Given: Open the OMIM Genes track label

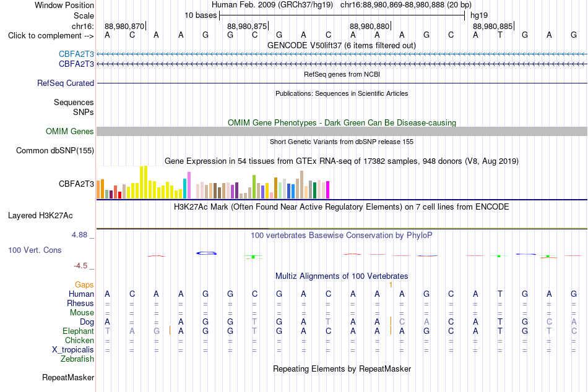Looking at the screenshot, I should tap(69, 132).
